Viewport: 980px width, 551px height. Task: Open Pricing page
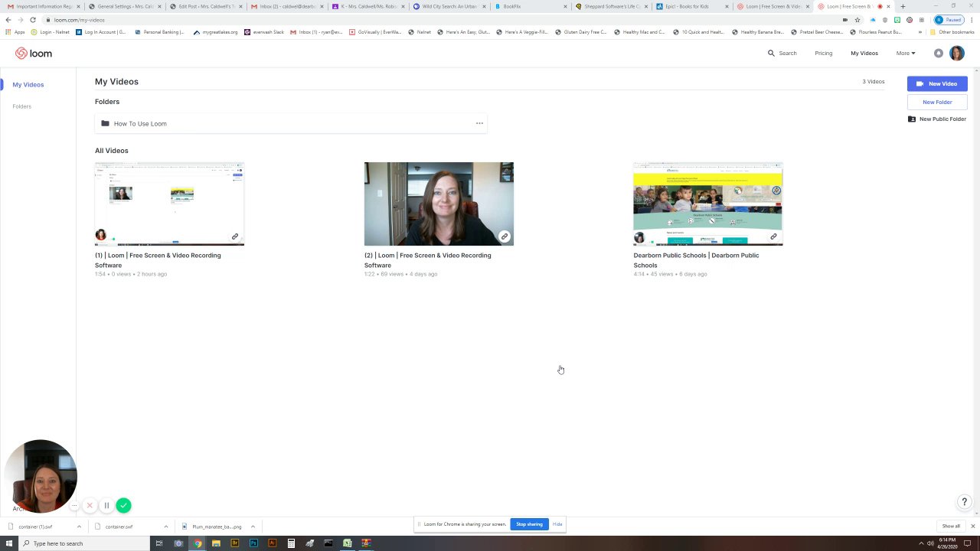[x=824, y=54]
